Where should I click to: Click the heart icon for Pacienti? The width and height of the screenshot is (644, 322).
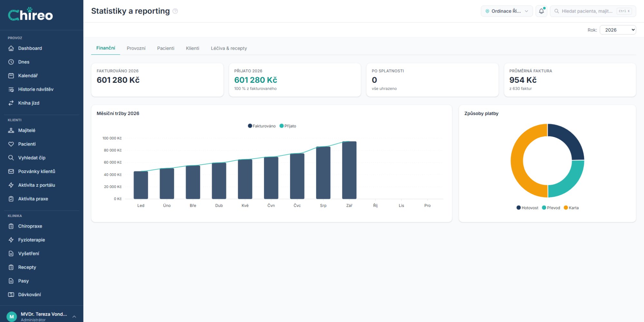coord(11,144)
